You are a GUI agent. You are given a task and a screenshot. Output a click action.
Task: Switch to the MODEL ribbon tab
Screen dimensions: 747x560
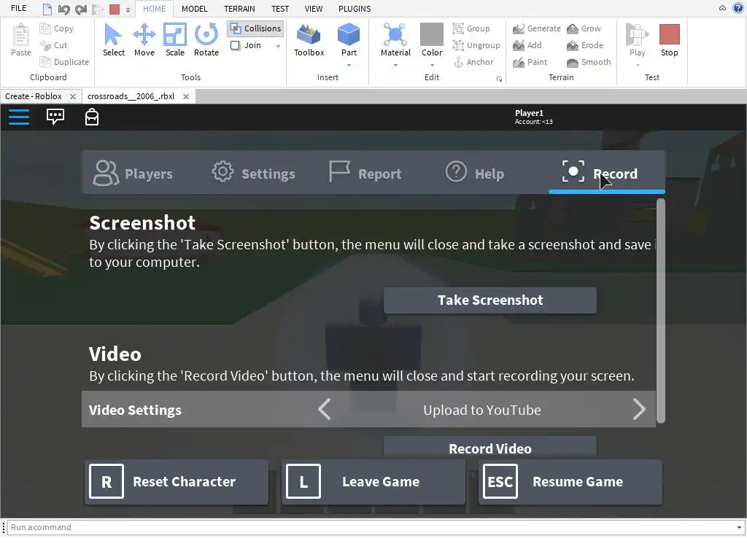tap(194, 9)
